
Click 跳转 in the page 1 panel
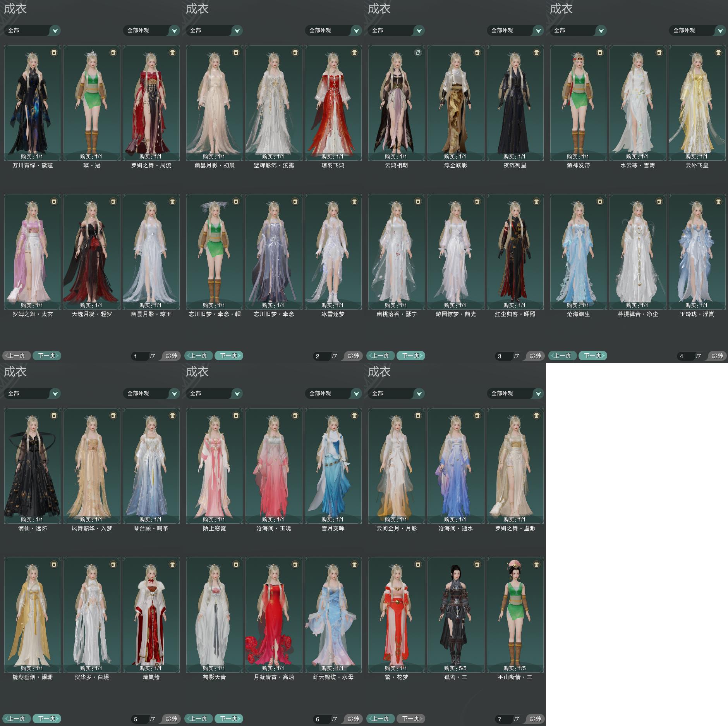pyautogui.click(x=171, y=356)
